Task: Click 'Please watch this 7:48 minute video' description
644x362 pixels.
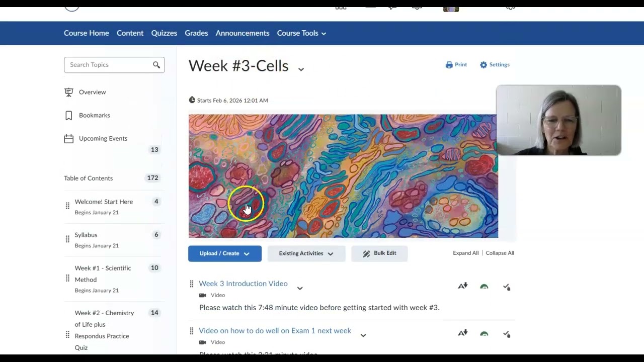Action: pos(319,308)
